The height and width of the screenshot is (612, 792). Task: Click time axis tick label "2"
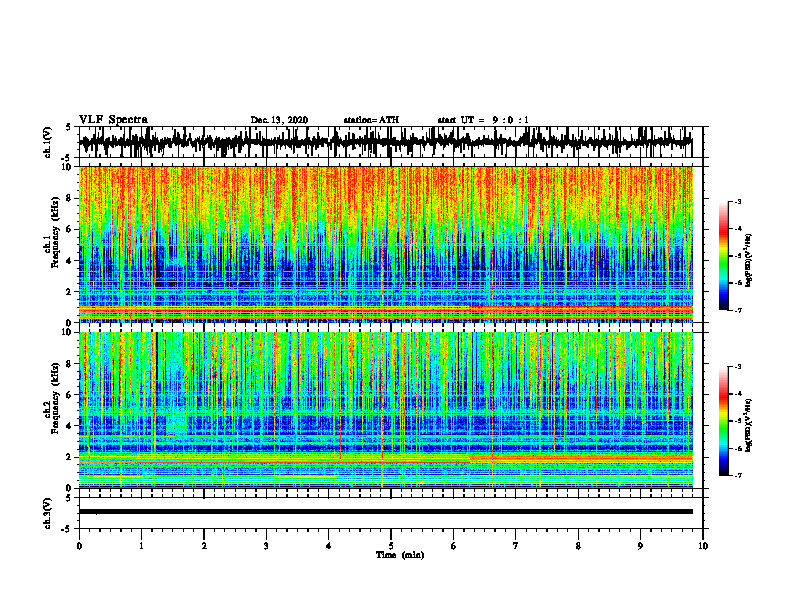point(204,546)
